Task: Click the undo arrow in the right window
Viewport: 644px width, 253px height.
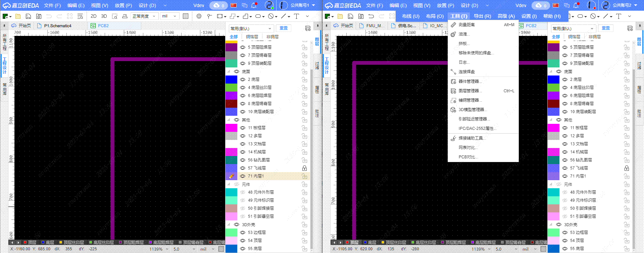Action: tap(371, 16)
